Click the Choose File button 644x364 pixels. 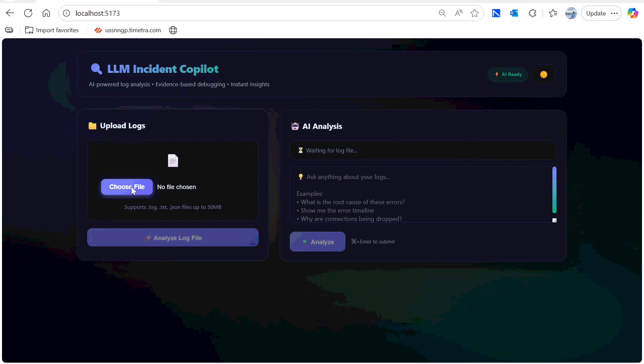tap(126, 187)
